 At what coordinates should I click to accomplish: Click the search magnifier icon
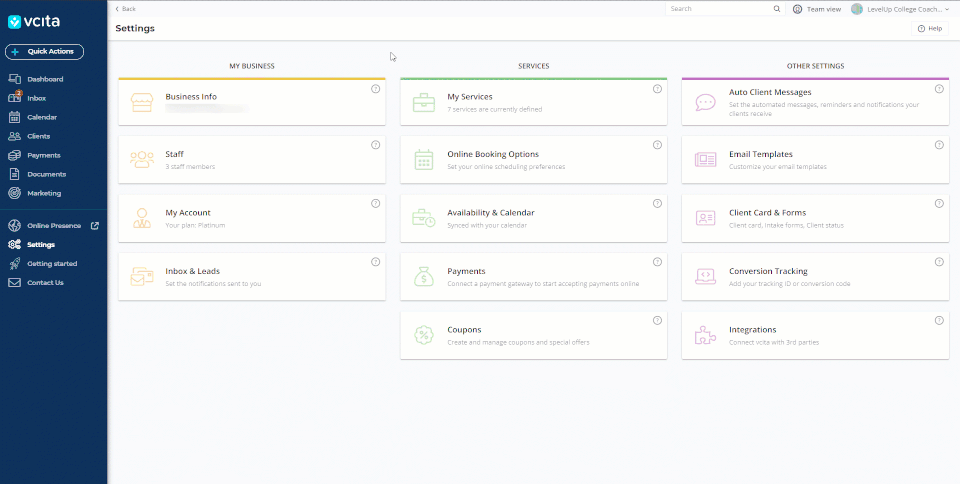pyautogui.click(x=777, y=9)
